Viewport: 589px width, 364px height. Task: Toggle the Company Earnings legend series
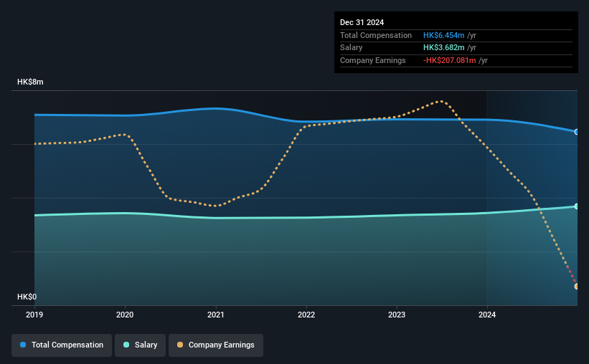tap(216, 345)
